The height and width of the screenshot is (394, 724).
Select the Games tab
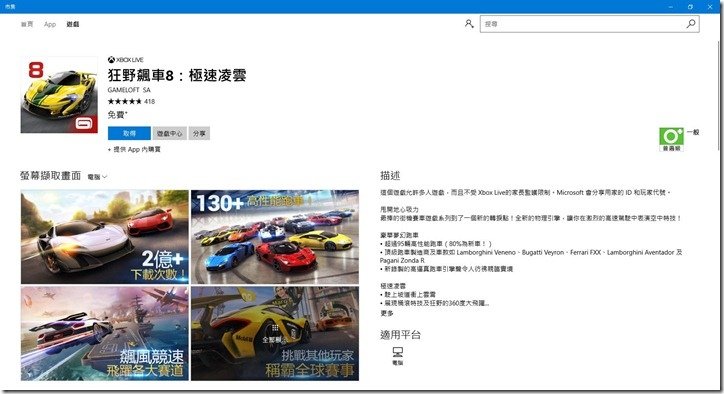coord(72,24)
